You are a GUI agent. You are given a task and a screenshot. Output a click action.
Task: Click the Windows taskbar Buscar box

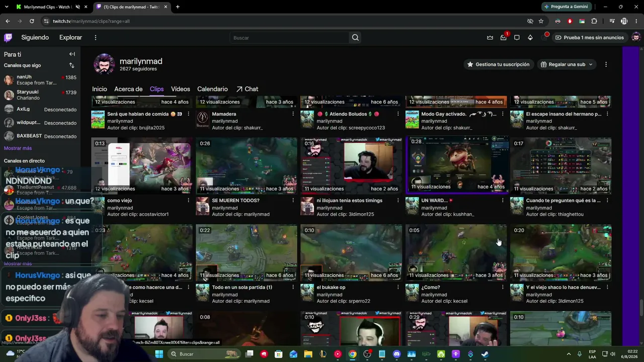point(204,354)
